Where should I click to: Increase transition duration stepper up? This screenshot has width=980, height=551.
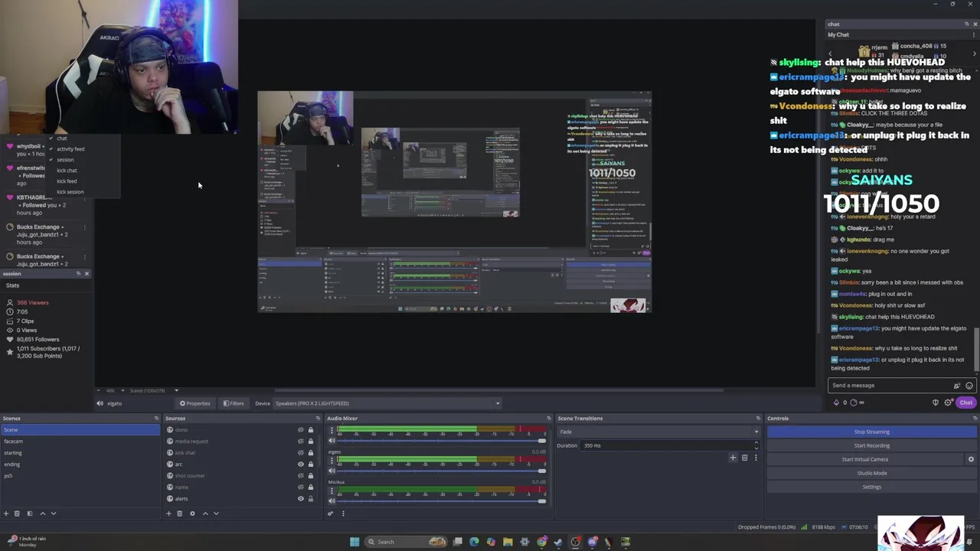(x=756, y=443)
